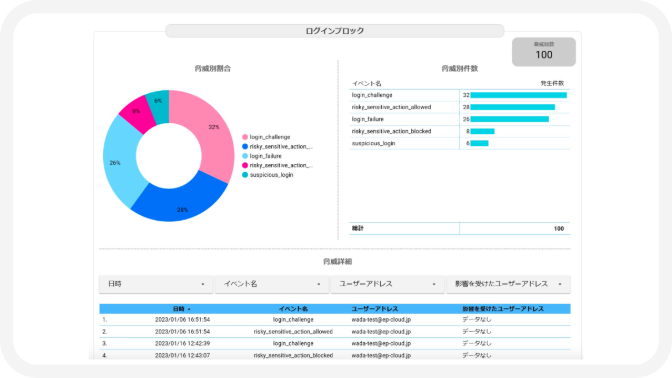Click the イベント名 table column header
This screenshot has width=672, height=378.
click(293, 309)
